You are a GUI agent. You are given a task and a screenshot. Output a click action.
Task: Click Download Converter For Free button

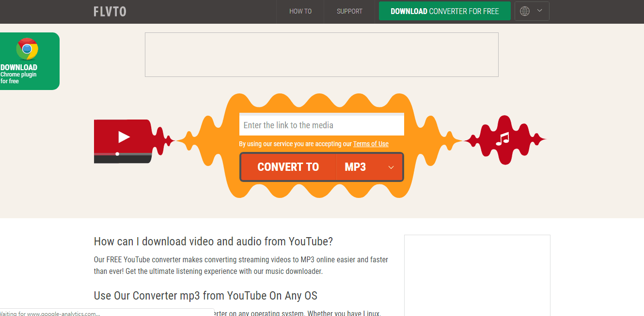click(x=444, y=11)
